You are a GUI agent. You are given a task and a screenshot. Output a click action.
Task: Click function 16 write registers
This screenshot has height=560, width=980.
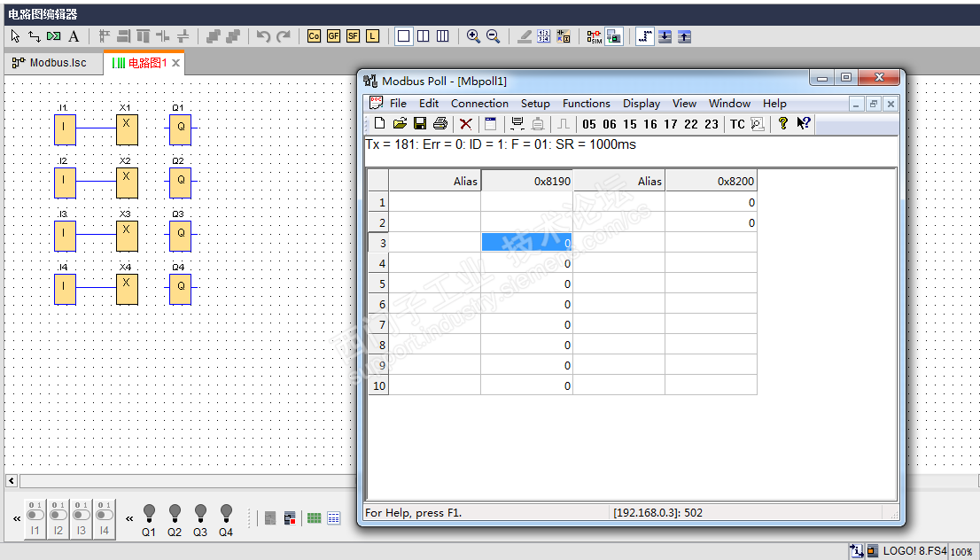click(x=650, y=124)
